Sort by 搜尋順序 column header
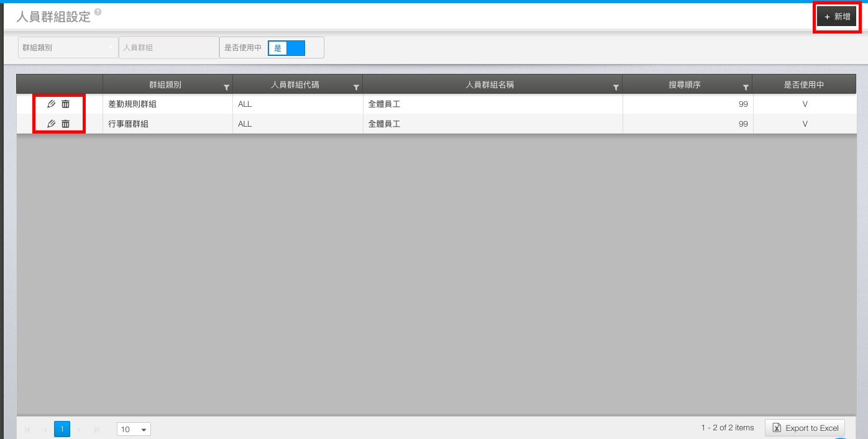This screenshot has width=868, height=439. click(684, 84)
